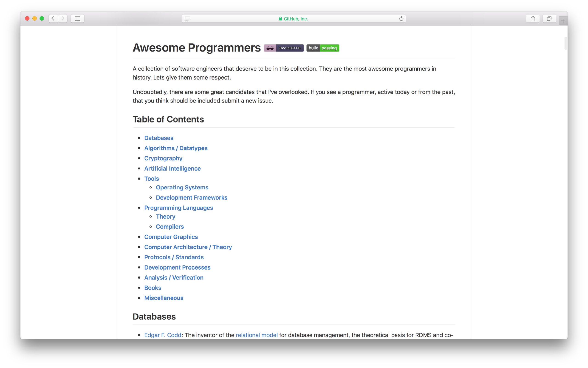Jump to Operating Systems subsection

click(x=182, y=187)
